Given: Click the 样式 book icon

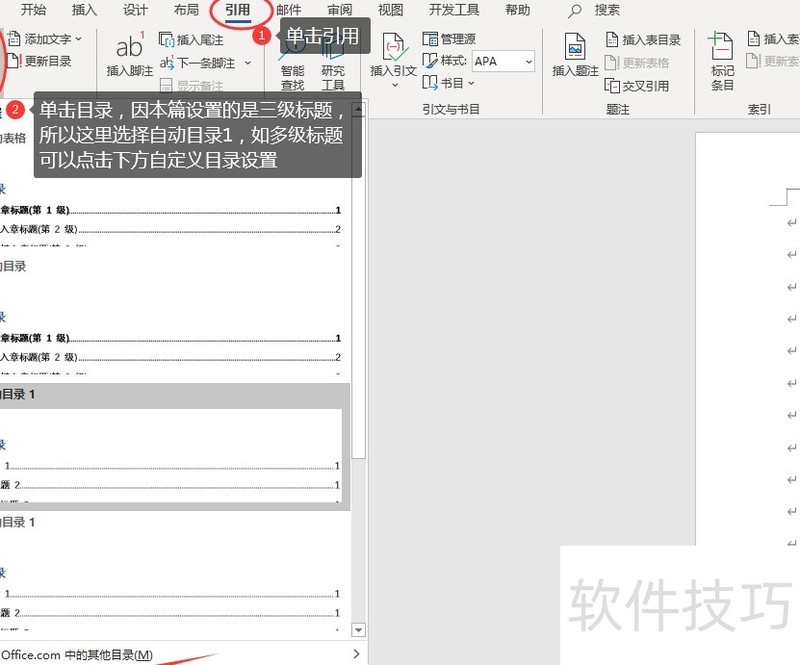Looking at the screenshot, I should click(430, 61).
